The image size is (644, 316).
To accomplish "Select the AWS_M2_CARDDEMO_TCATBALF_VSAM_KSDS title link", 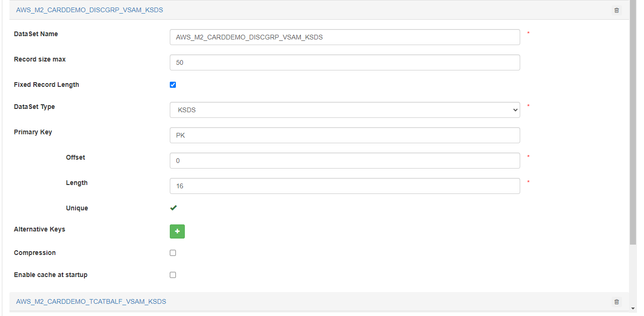I will (x=90, y=301).
